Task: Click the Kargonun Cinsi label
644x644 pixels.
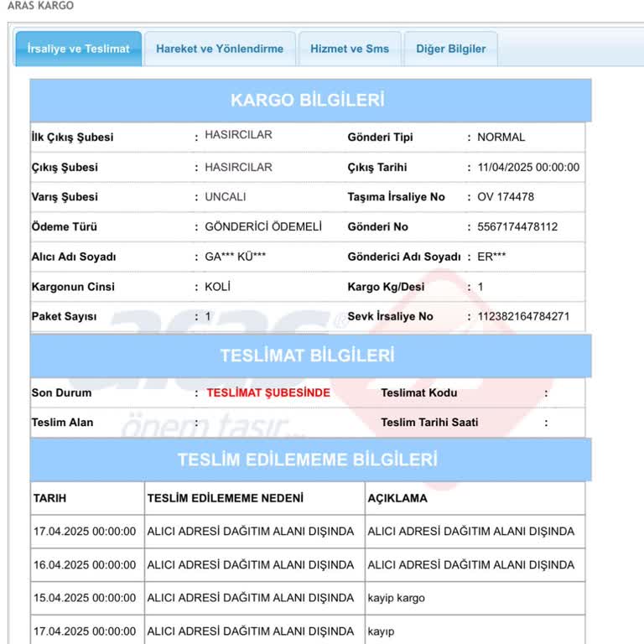Action: (73, 287)
